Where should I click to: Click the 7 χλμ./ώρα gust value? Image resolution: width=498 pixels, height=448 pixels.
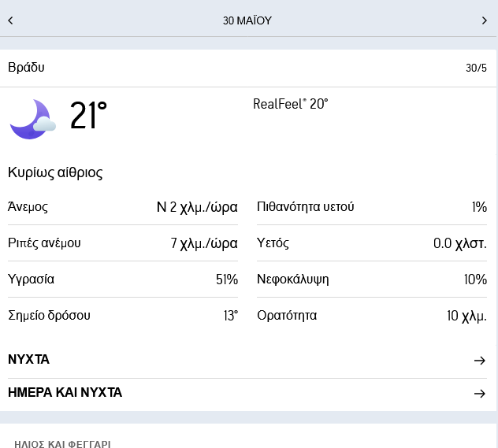(204, 243)
